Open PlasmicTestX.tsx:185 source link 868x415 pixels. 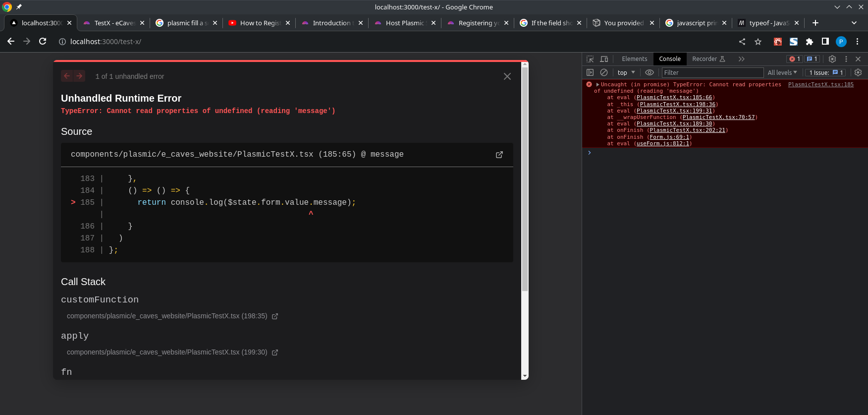[820, 85]
